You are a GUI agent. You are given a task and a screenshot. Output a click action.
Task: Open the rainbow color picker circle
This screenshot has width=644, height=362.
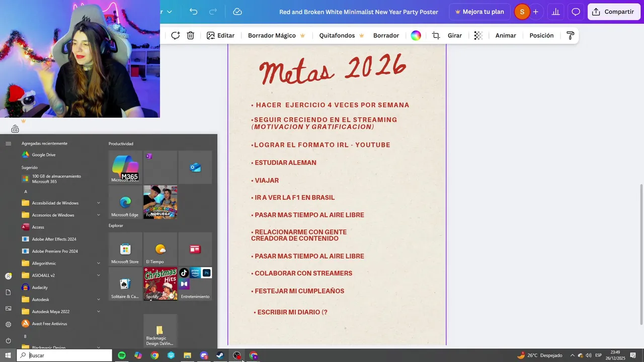tap(416, 36)
